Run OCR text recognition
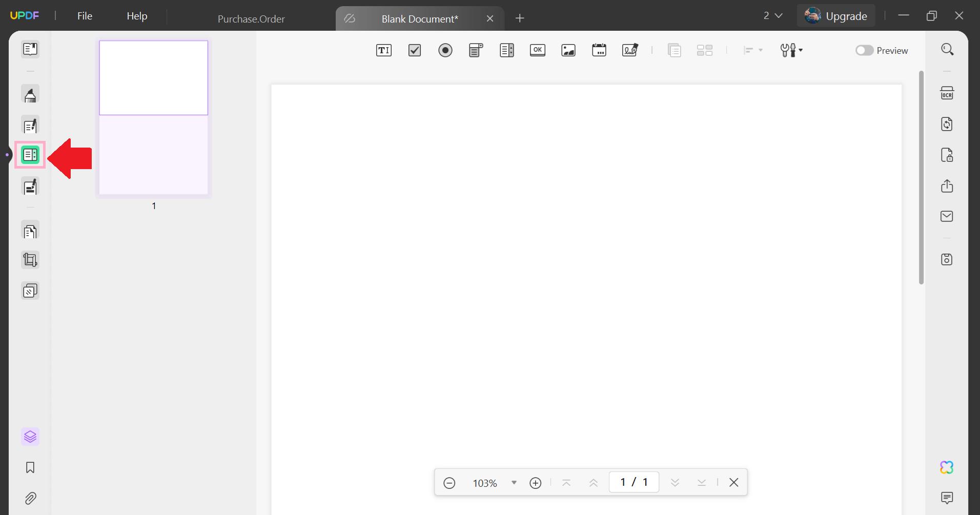 (947, 93)
